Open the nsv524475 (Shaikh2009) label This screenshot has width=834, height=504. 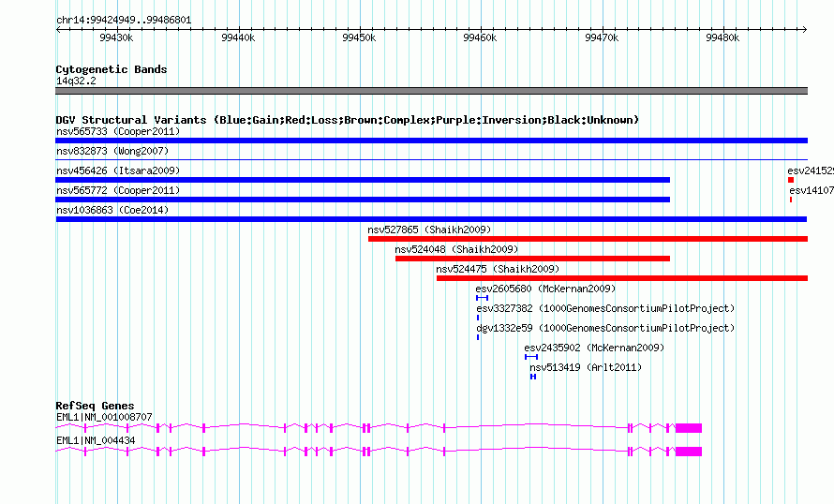(x=498, y=269)
